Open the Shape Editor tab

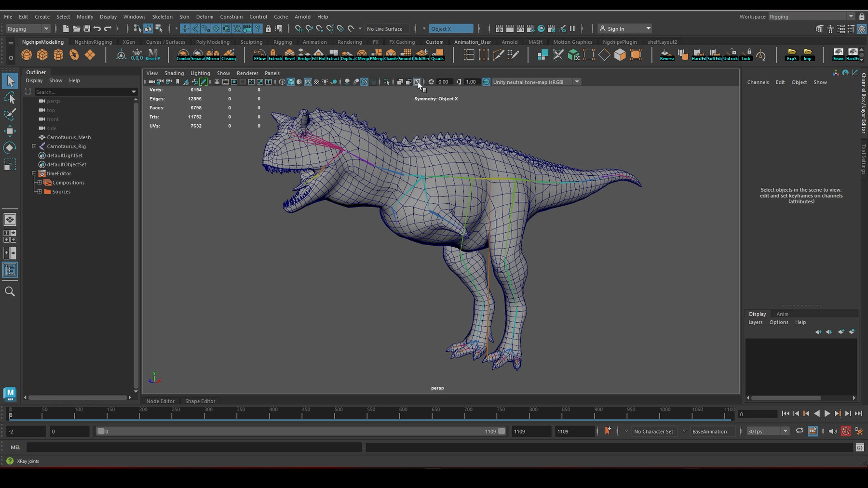[200, 401]
